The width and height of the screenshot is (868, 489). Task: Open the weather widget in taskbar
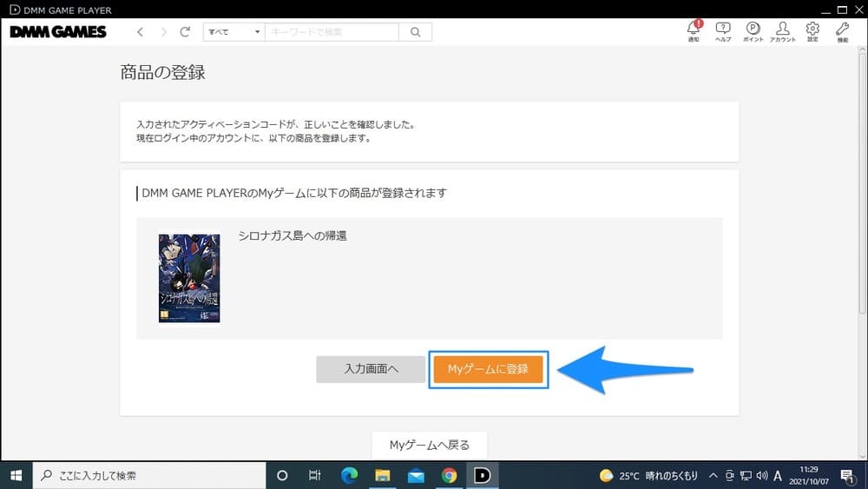point(649,475)
